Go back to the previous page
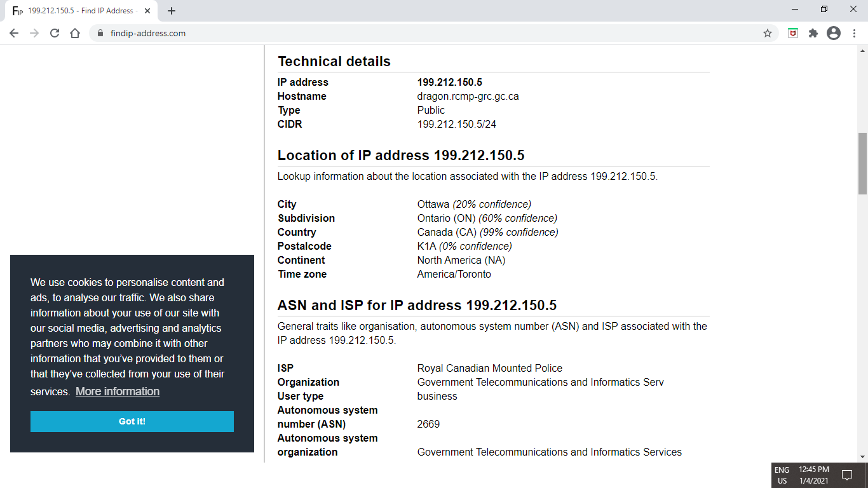This screenshot has height=488, width=868. click(14, 33)
